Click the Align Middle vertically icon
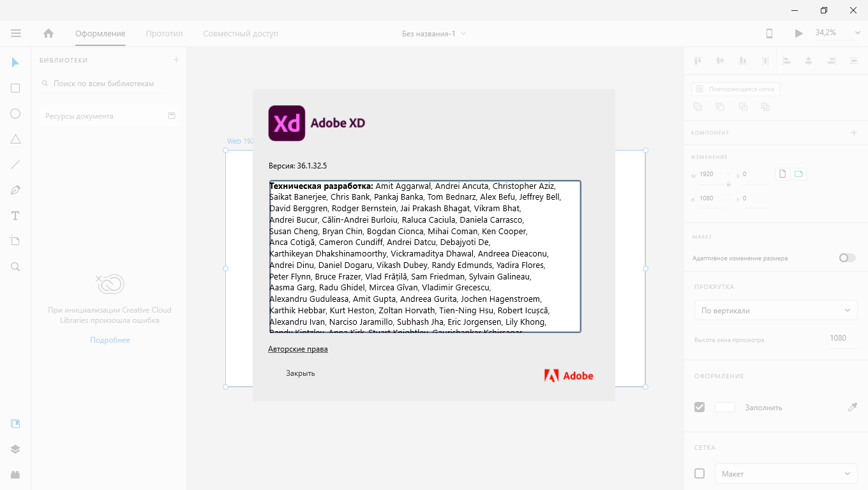Screen dimensions: 868x490 click(720, 61)
